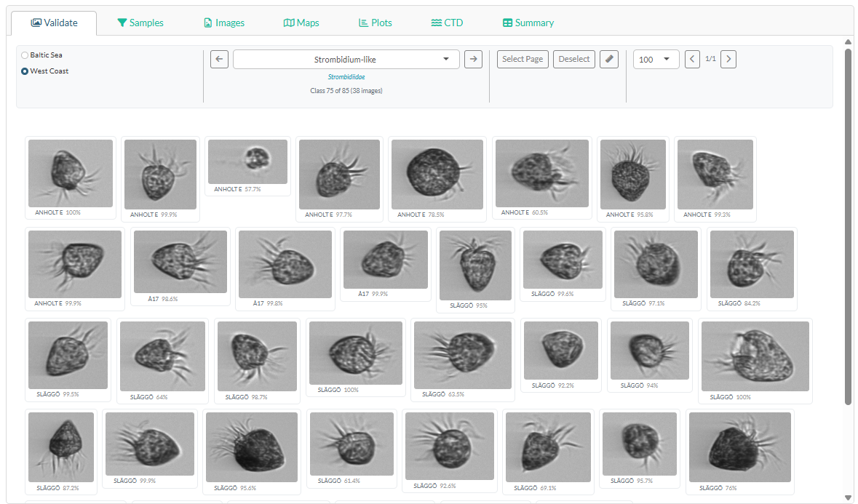The height and width of the screenshot is (504, 858).
Task: Switch to the Validate tab
Action: point(54,23)
